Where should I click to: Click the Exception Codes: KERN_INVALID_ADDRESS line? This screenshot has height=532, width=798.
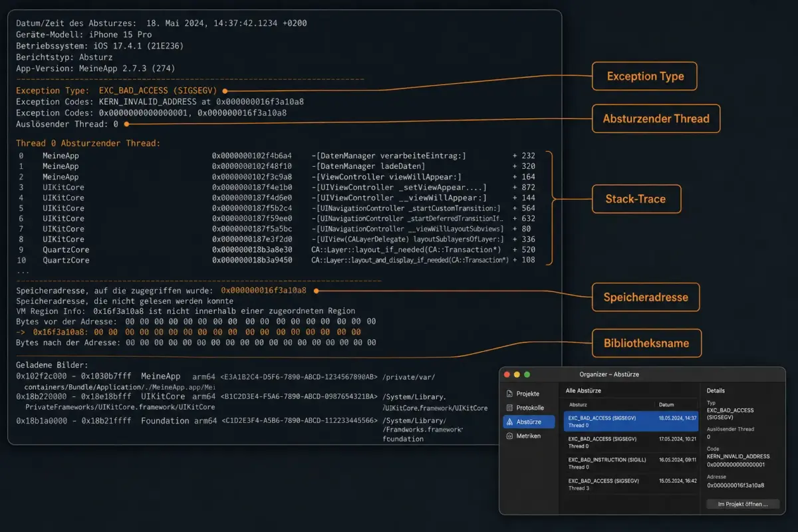click(x=160, y=102)
